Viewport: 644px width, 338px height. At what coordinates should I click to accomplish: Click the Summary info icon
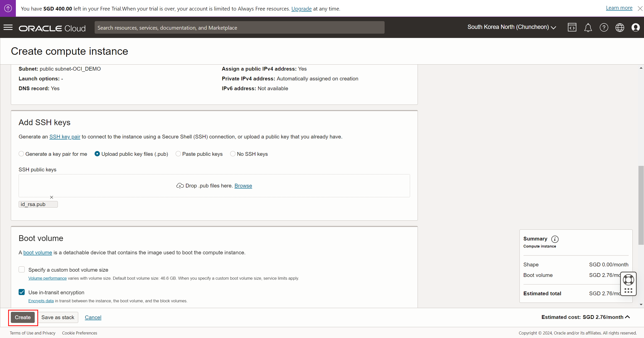555,239
